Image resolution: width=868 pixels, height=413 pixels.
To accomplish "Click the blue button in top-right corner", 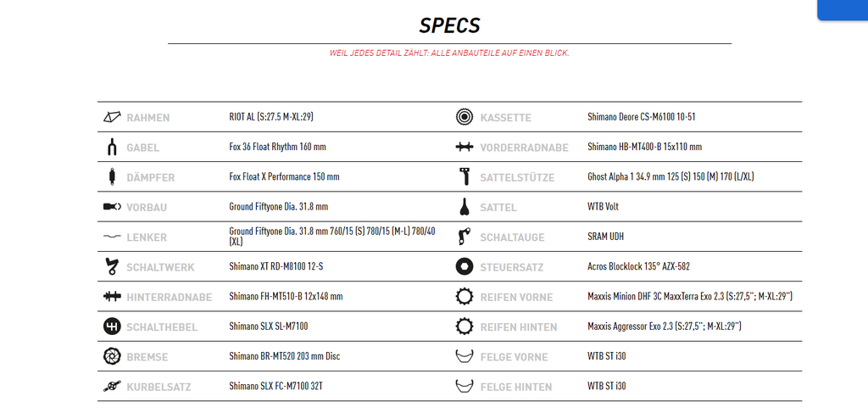I will 843,10.
